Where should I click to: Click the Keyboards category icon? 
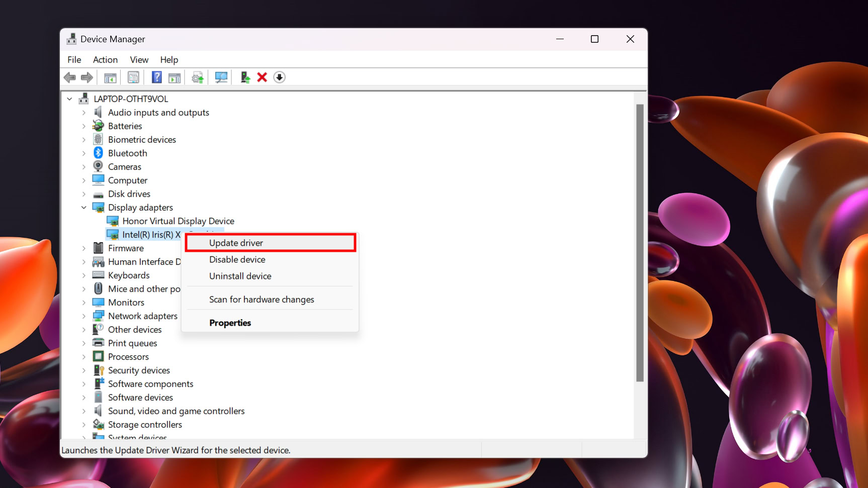coord(99,275)
